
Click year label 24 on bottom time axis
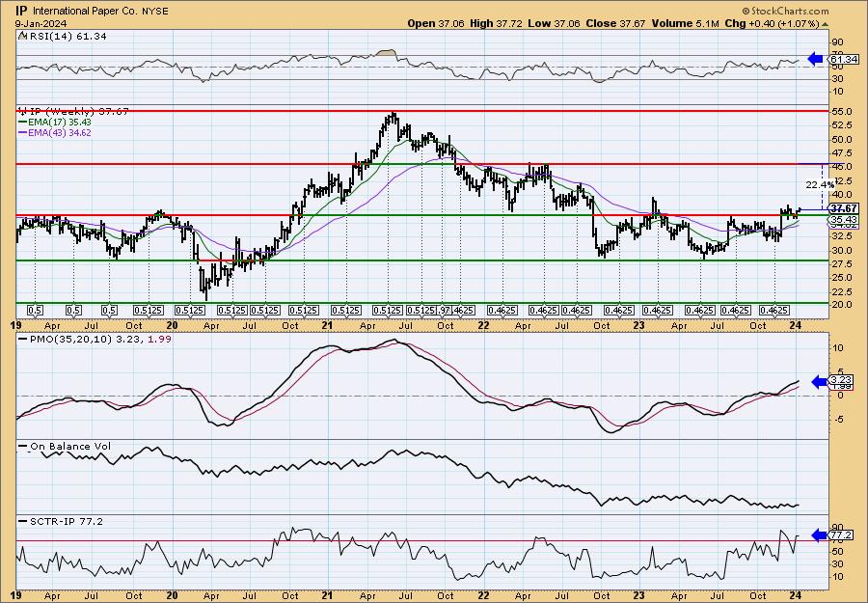point(796,595)
